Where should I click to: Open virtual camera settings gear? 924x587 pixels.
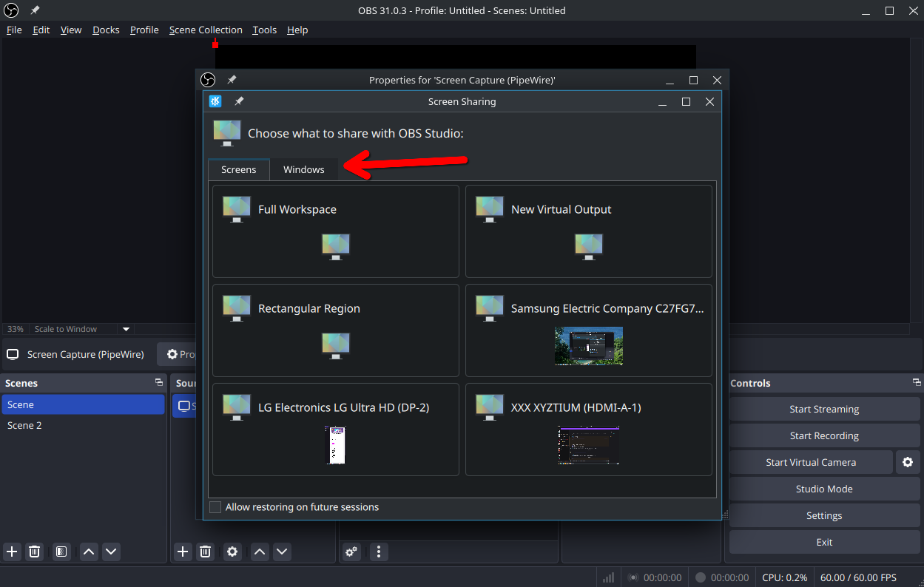tap(908, 462)
